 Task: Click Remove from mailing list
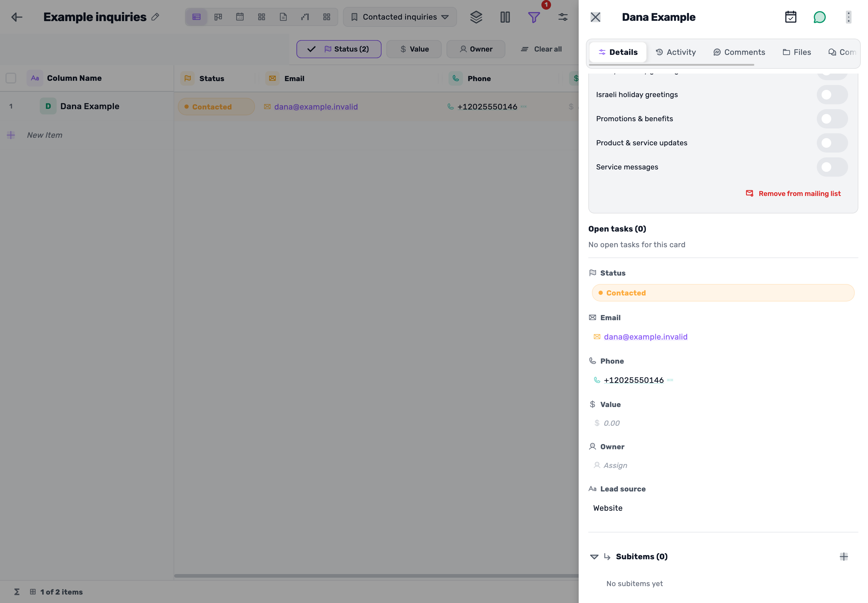793,194
